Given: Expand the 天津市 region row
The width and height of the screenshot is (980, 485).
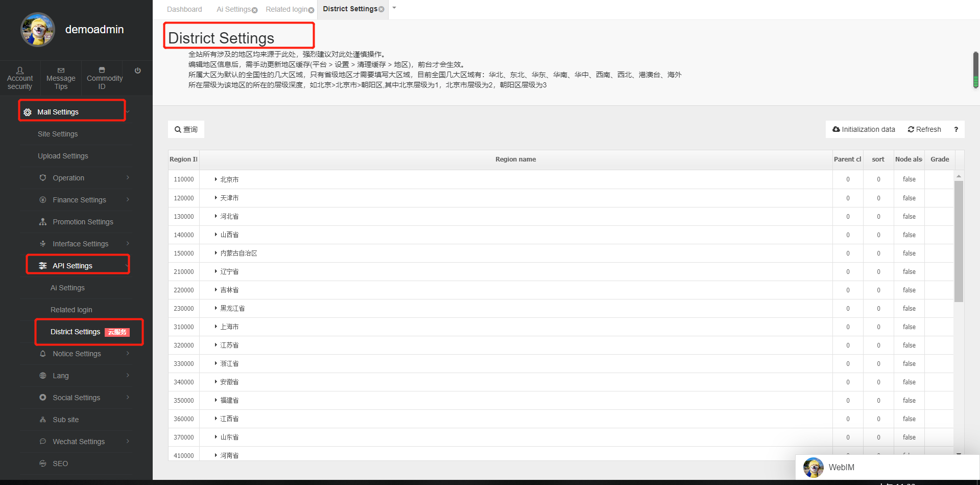Looking at the screenshot, I should click(216, 198).
